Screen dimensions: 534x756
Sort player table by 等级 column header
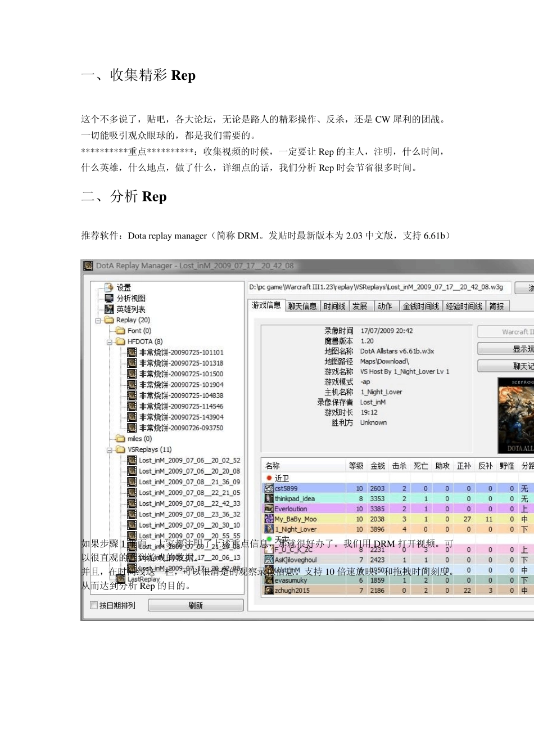(356, 466)
